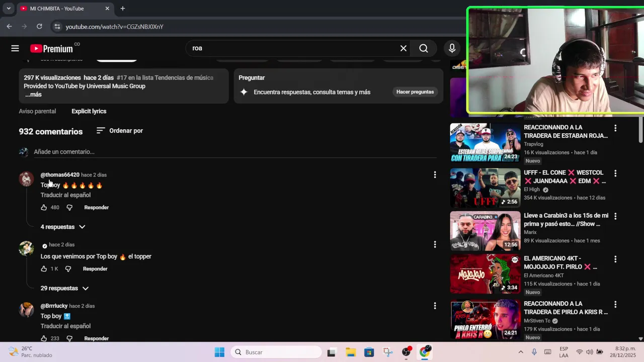Open new browser tab with plus icon
Screen dimensions: 644x362
tap(123, 9)
